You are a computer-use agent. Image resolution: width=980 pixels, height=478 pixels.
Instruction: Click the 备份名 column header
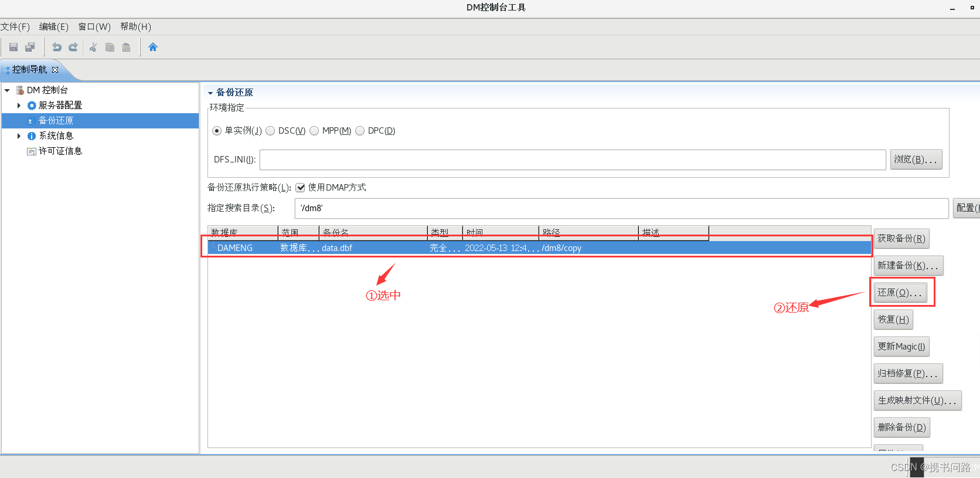[373, 233]
